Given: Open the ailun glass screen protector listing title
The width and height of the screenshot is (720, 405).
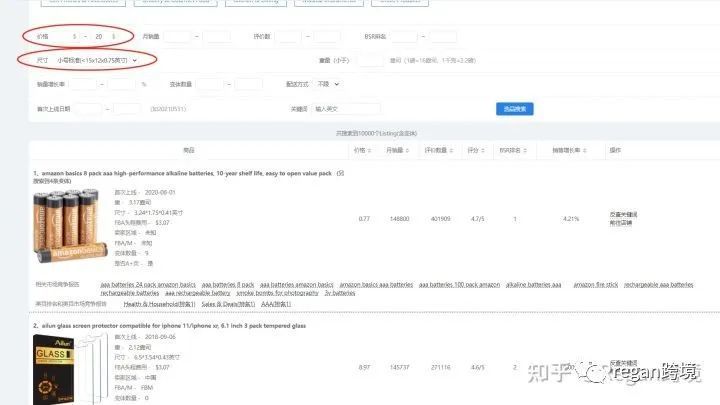Looking at the screenshot, I should 174,326.
